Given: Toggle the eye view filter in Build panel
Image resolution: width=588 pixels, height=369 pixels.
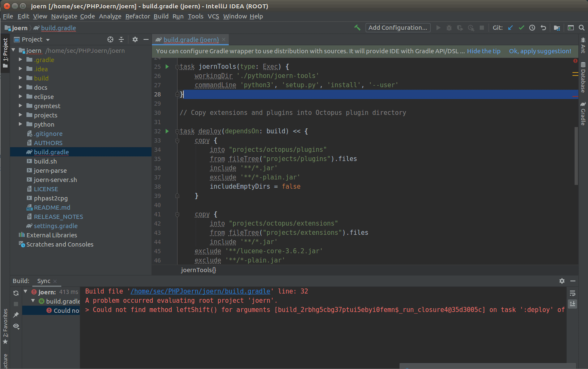Looking at the screenshot, I should (16, 326).
